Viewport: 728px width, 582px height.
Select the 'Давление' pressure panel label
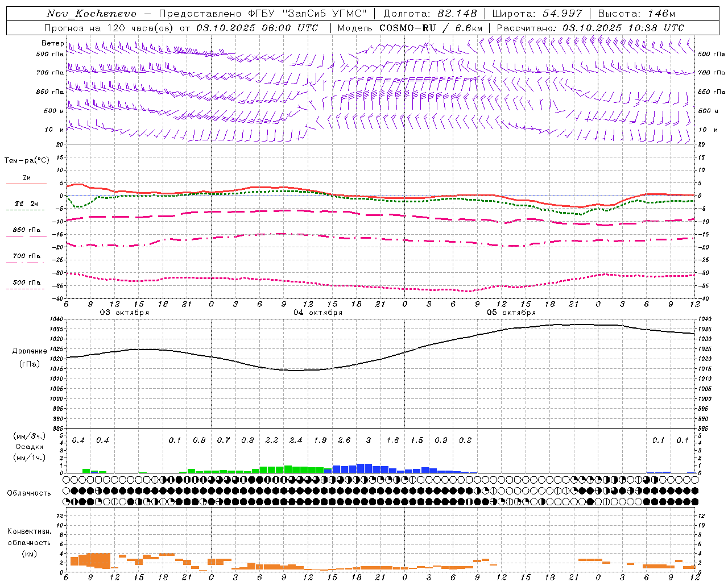pyautogui.click(x=30, y=351)
